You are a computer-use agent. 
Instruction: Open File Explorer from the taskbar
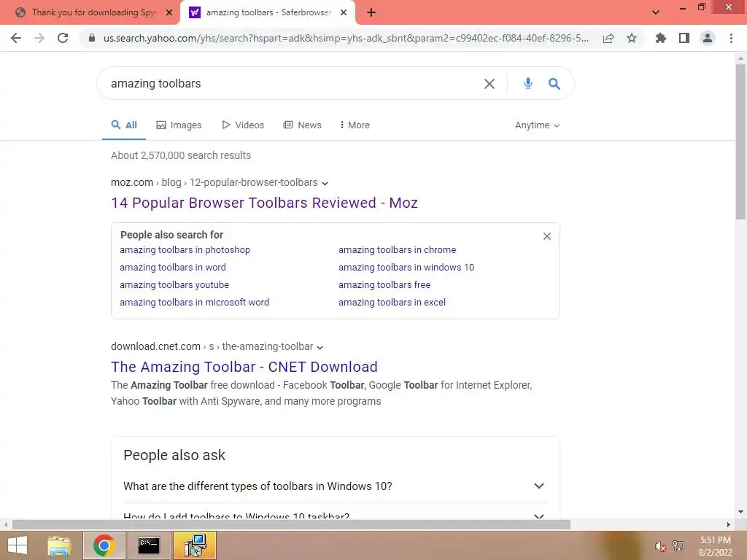click(x=59, y=545)
